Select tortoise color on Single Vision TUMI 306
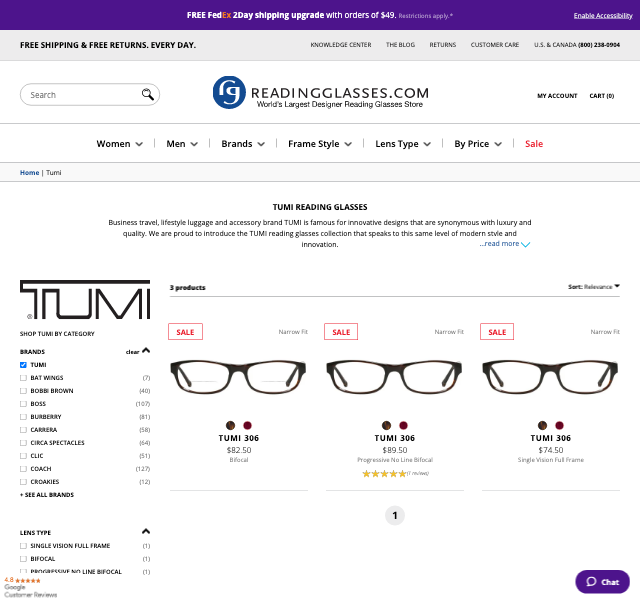640x600 pixels. click(x=542, y=425)
